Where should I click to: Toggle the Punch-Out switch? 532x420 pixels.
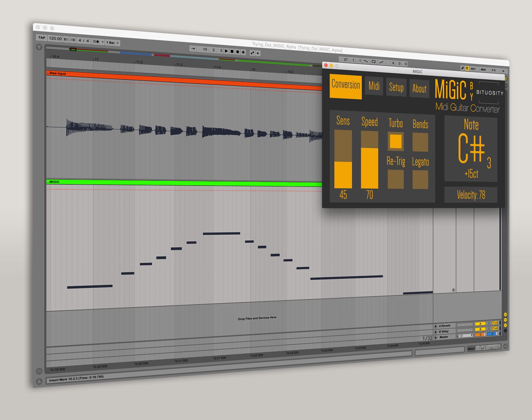[381, 62]
